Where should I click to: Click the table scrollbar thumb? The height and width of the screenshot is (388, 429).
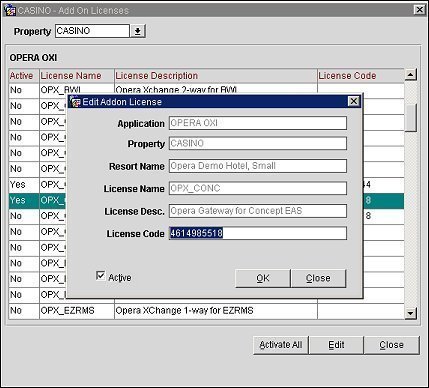coord(411,117)
